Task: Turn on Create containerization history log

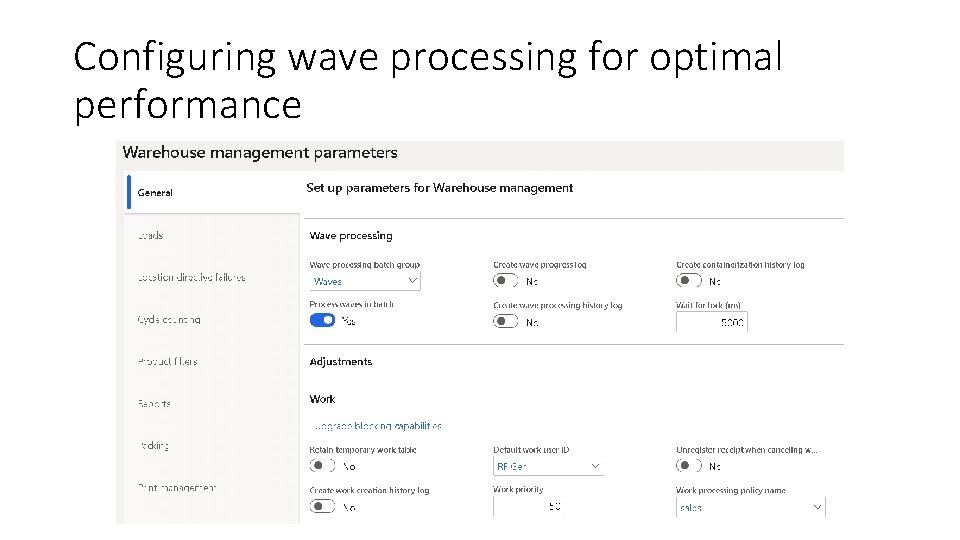Action: pyautogui.click(x=689, y=281)
